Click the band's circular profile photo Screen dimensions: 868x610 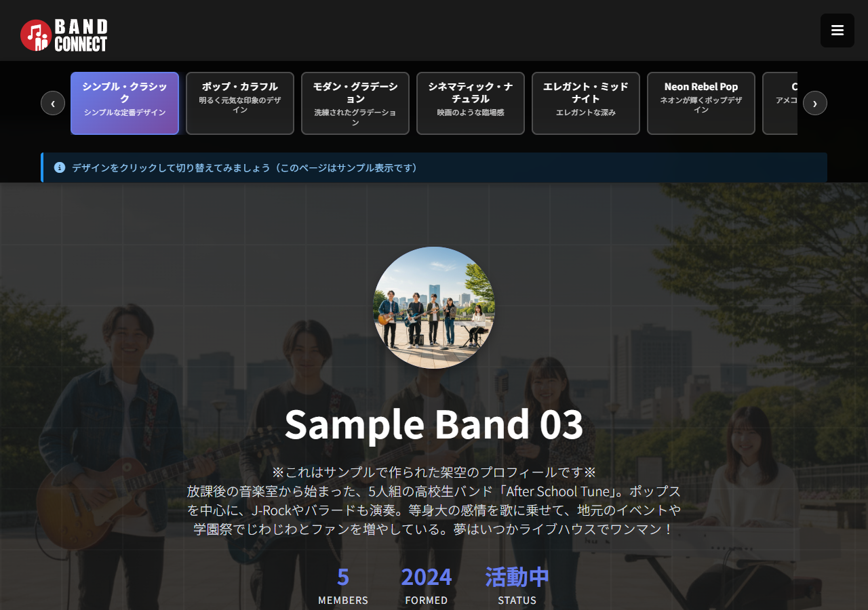(x=434, y=307)
